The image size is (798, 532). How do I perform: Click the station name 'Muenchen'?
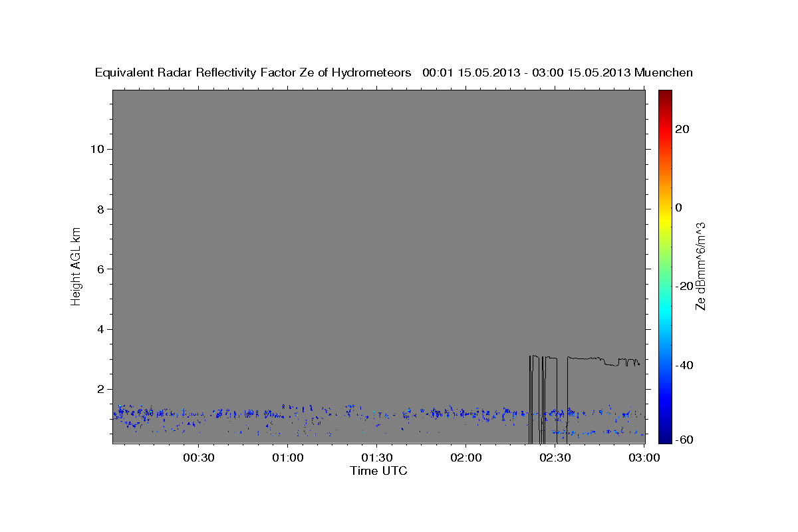[x=664, y=73]
